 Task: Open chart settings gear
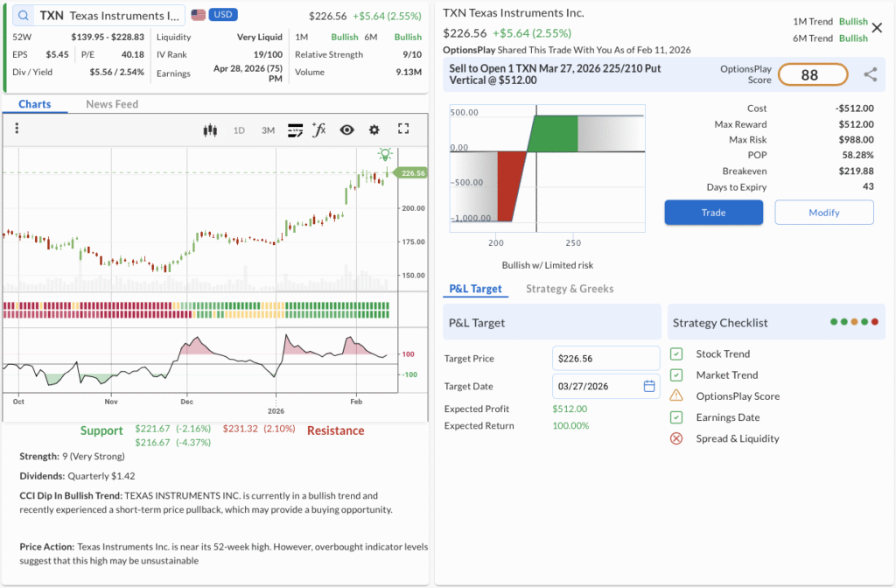pos(374,129)
